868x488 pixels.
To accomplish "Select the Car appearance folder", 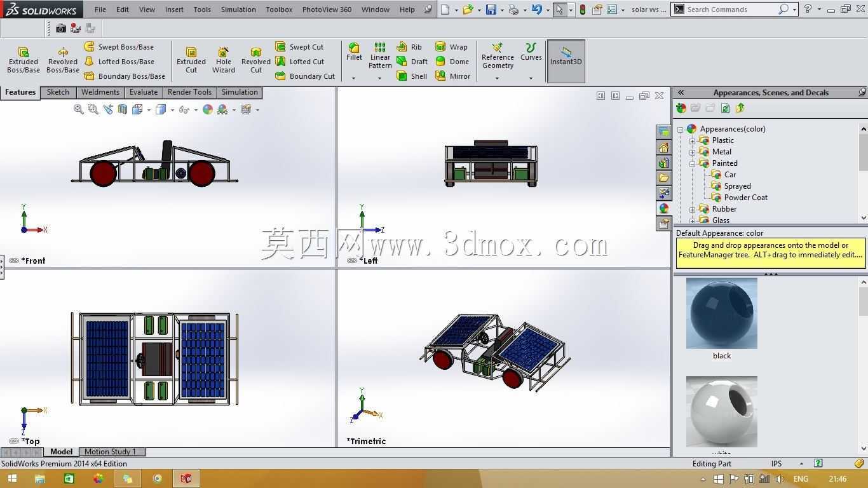I will (723, 175).
